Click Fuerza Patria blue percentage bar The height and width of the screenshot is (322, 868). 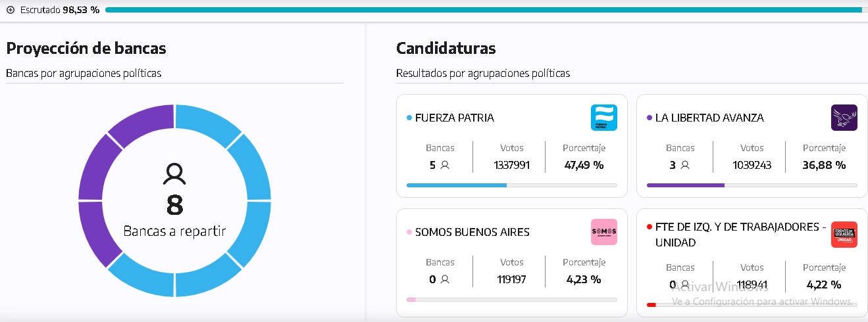pyautogui.click(x=457, y=185)
